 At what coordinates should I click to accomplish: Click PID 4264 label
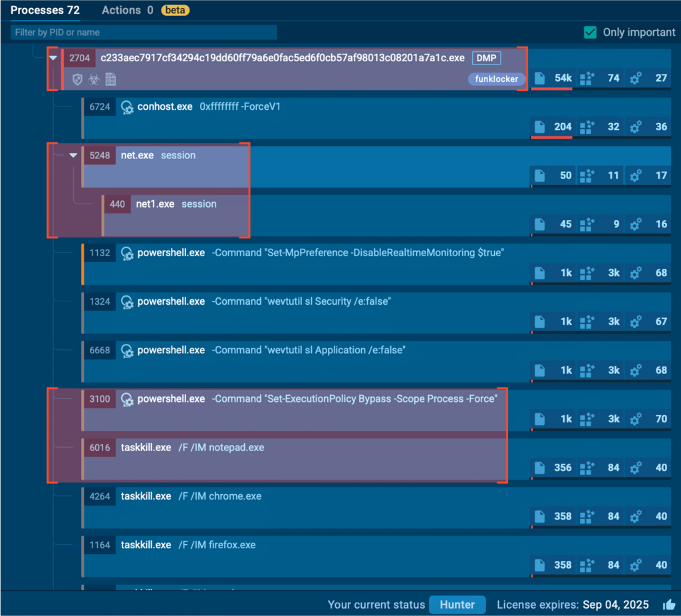(x=100, y=496)
